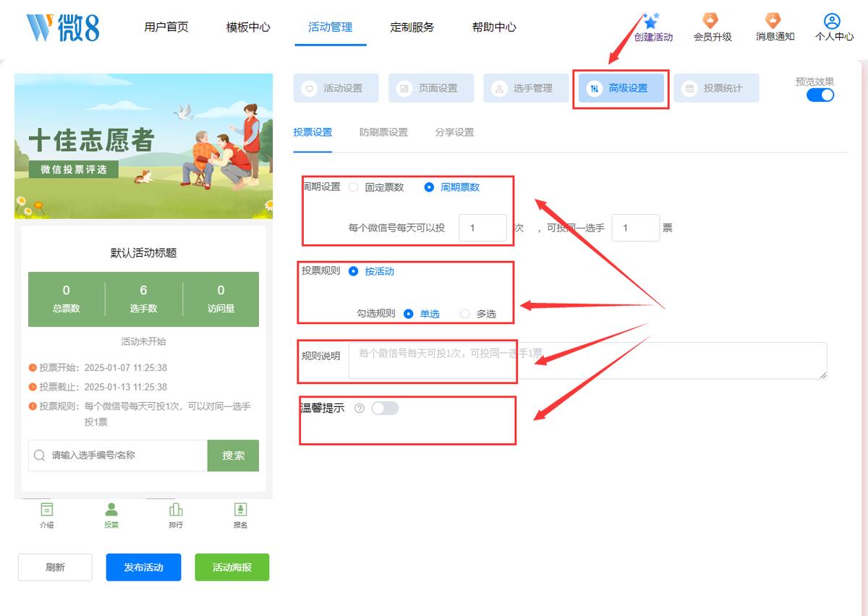Viewport: 868px width, 616px height.
Task: Click the 投票规则 orange info icon
Action: pyautogui.click(x=33, y=406)
